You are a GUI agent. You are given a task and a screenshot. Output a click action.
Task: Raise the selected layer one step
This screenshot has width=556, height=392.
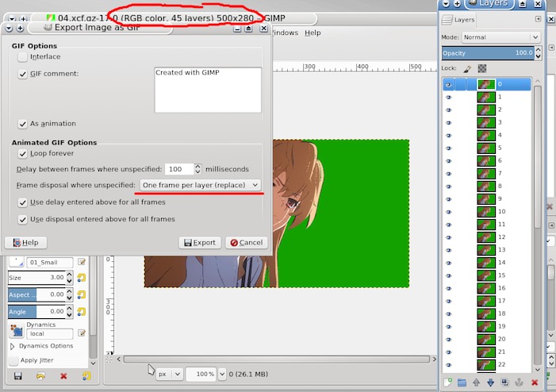[476, 382]
